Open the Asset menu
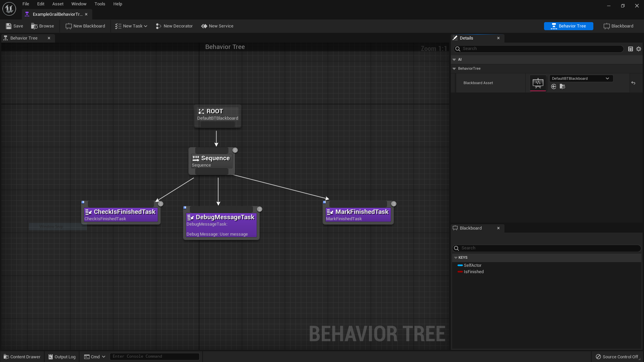 [x=58, y=4]
